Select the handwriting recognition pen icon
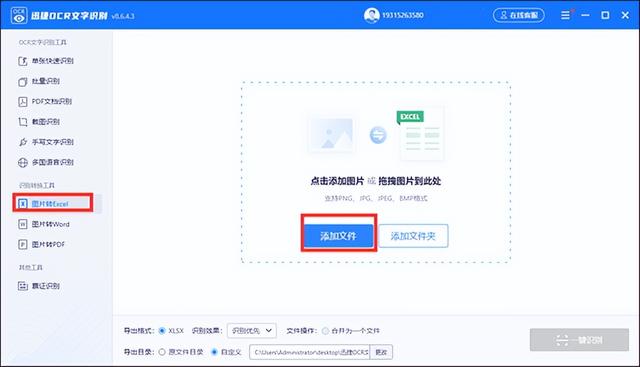Screen dimensions: 640x367 click(x=23, y=142)
